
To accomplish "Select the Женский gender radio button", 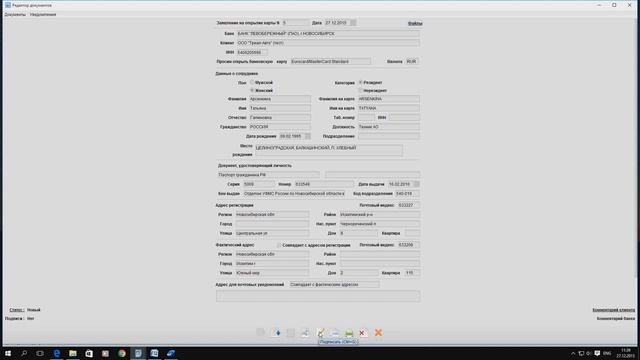I will (252, 90).
